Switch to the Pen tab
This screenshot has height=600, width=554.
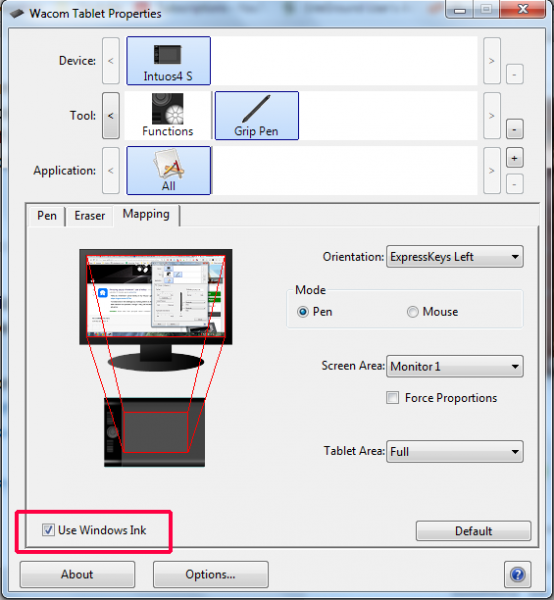47,216
